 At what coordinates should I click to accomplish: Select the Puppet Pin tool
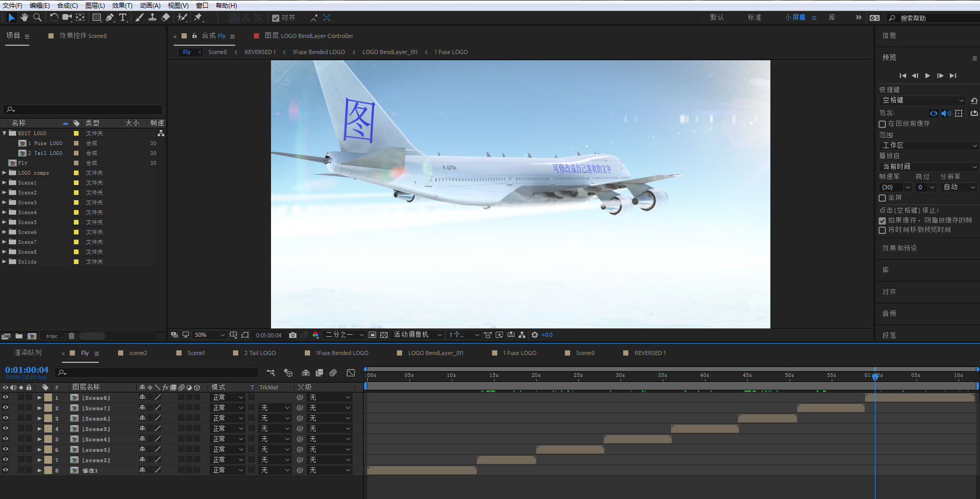pos(198,18)
